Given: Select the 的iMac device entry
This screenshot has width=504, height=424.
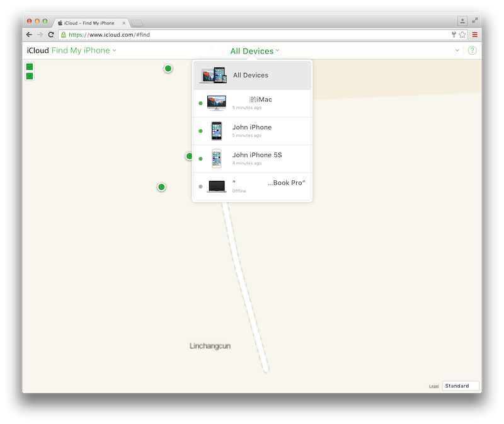Looking at the screenshot, I should [253, 103].
